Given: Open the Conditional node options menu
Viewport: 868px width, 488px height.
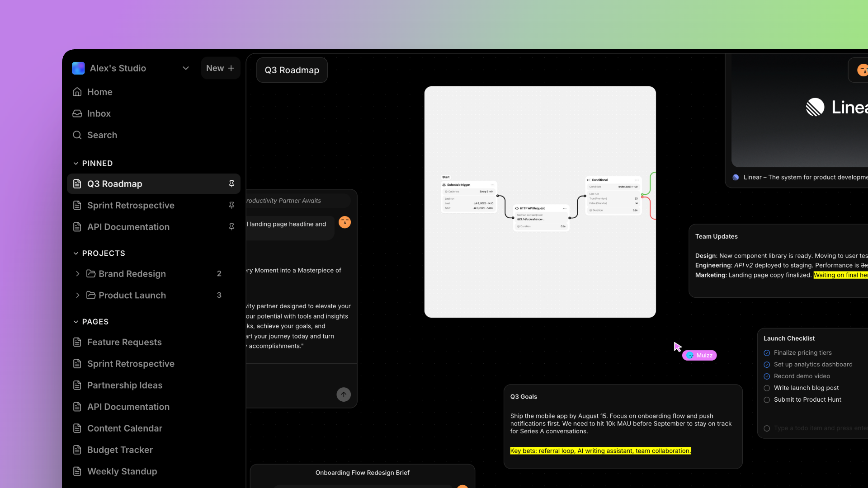Looking at the screenshot, I should click(637, 180).
